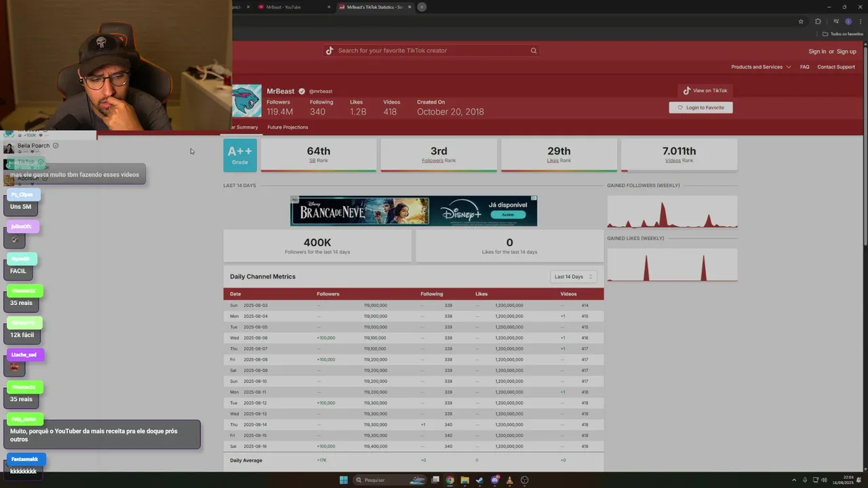Open Steam from the taskbar
This screenshot has height=488, width=868.
[x=479, y=480]
